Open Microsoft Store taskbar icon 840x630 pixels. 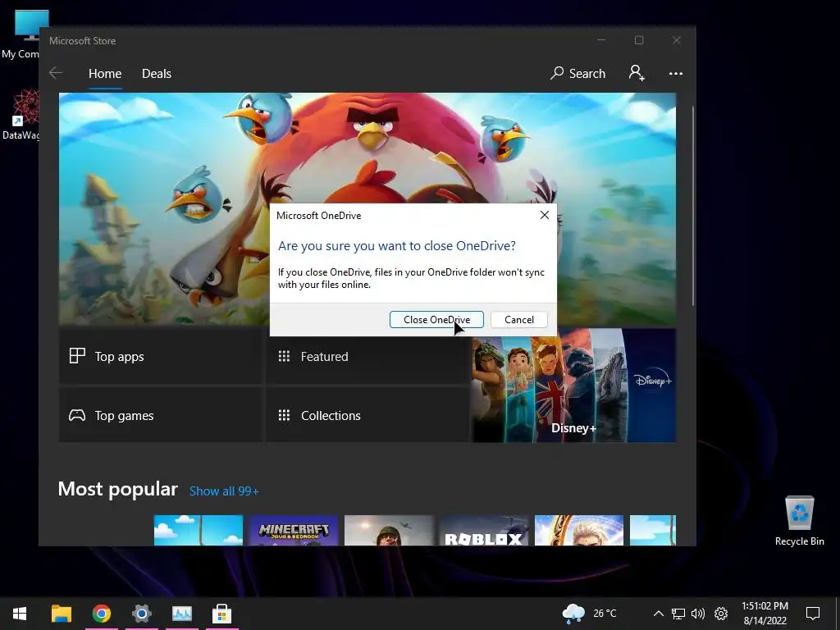coord(221,614)
